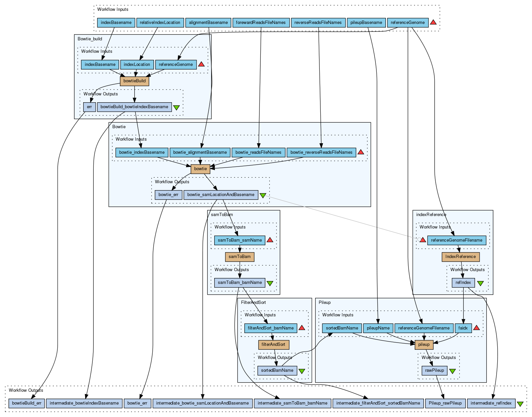This screenshot has height=417, width=532.
Task: Click the intermediate_samToBam_bamName output port
Action: click(293, 403)
